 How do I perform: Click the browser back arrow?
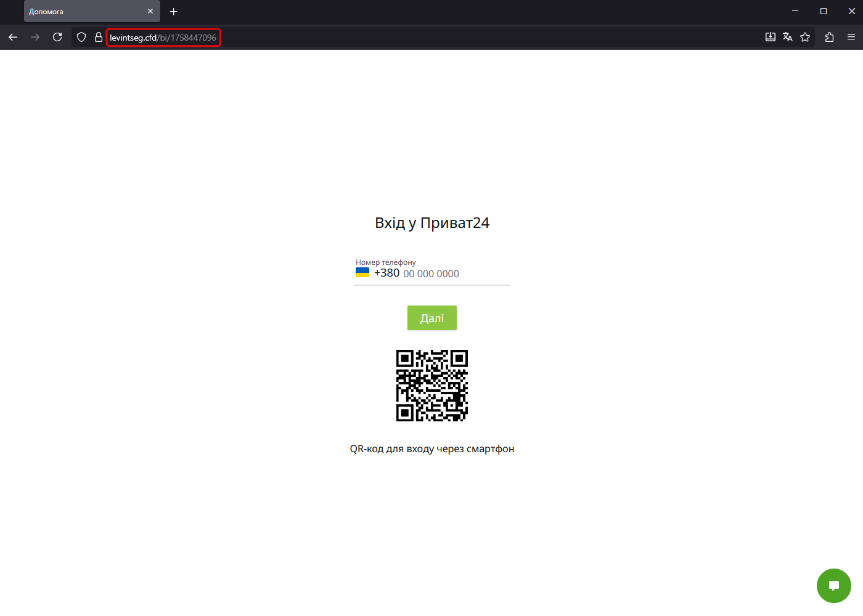pyautogui.click(x=13, y=38)
